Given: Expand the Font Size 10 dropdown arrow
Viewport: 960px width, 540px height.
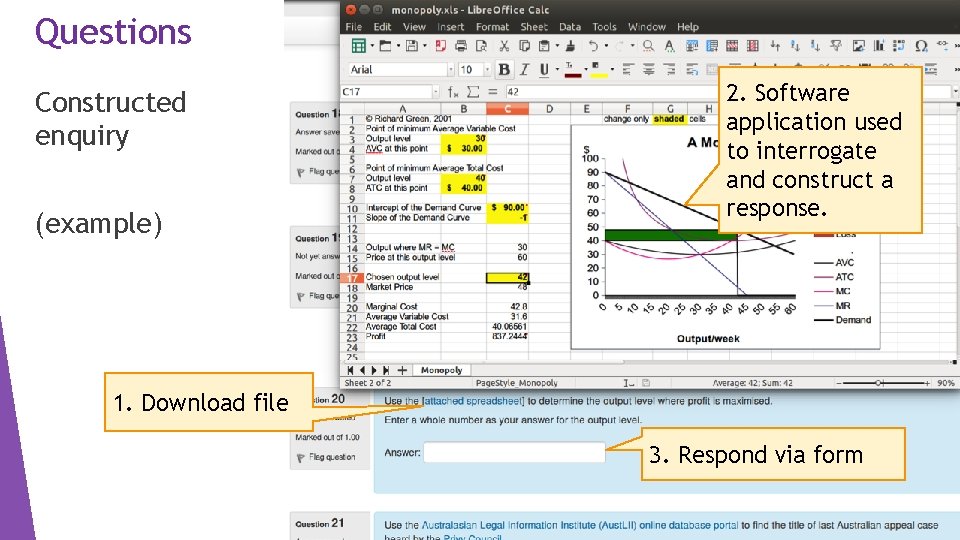Looking at the screenshot, I should pyautogui.click(x=487, y=70).
